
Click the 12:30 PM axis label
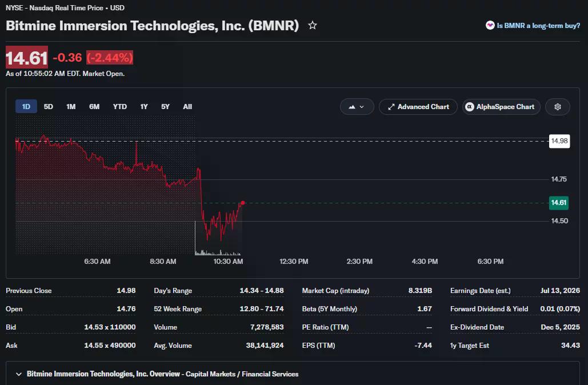[294, 261]
